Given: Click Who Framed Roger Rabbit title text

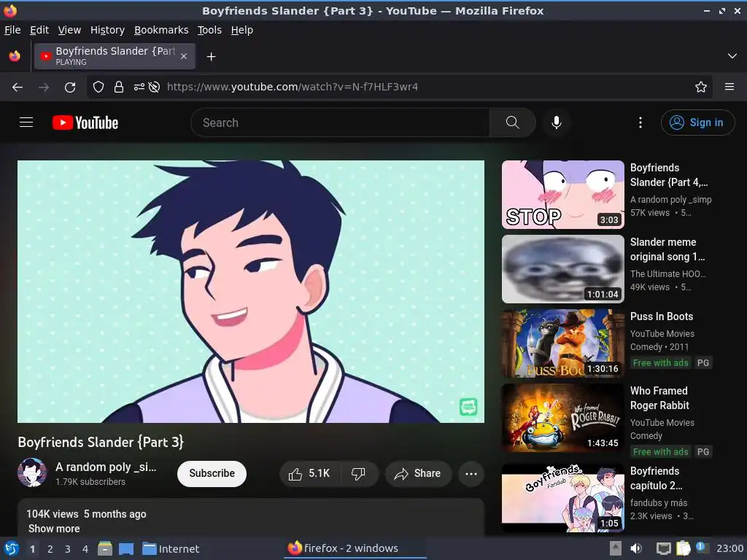Looking at the screenshot, I should point(659,398).
